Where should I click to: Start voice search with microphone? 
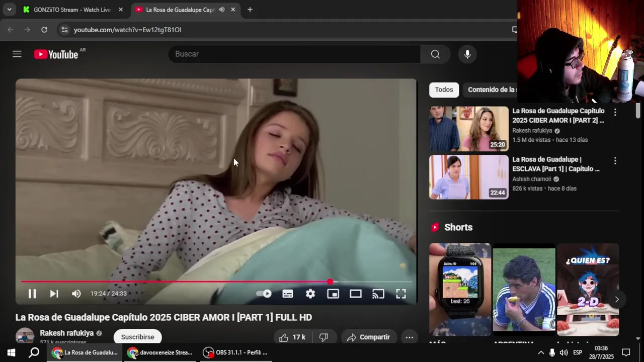point(467,54)
